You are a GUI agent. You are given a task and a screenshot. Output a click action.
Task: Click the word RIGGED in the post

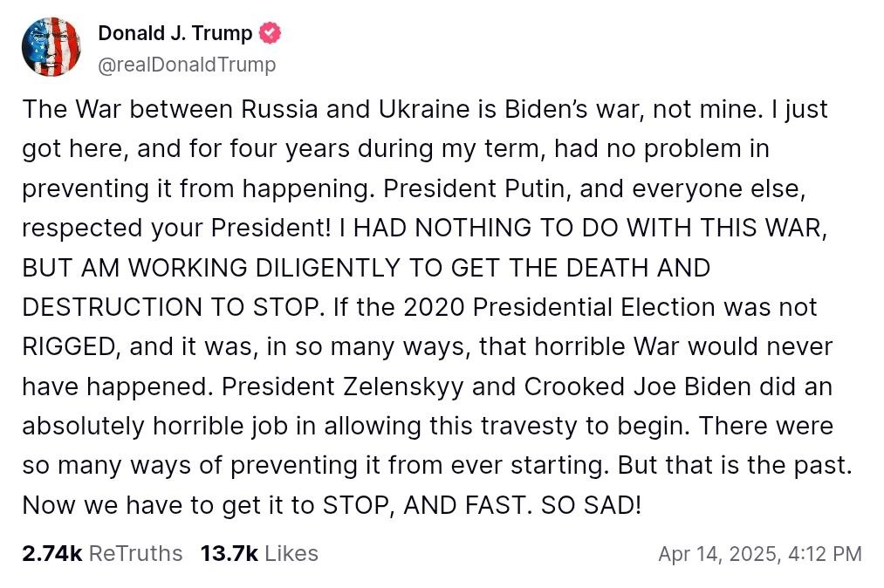tap(68, 346)
